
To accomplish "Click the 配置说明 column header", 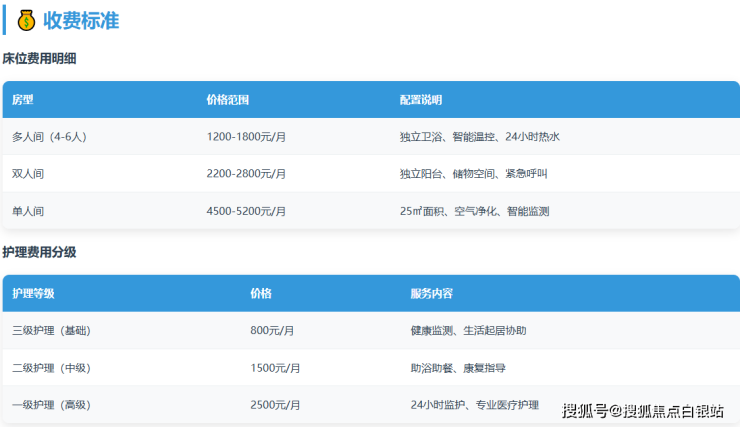I will click(420, 100).
